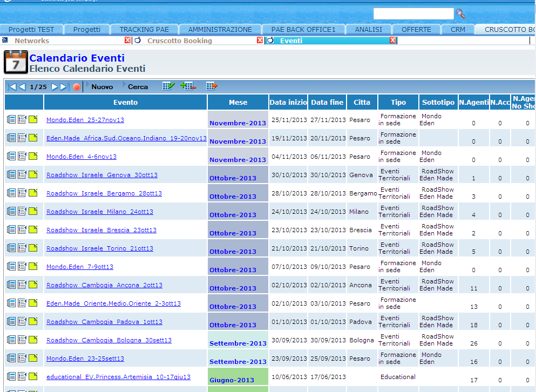The image size is (536, 392).
Task: Sort by the Citta column header
Action: (x=362, y=102)
